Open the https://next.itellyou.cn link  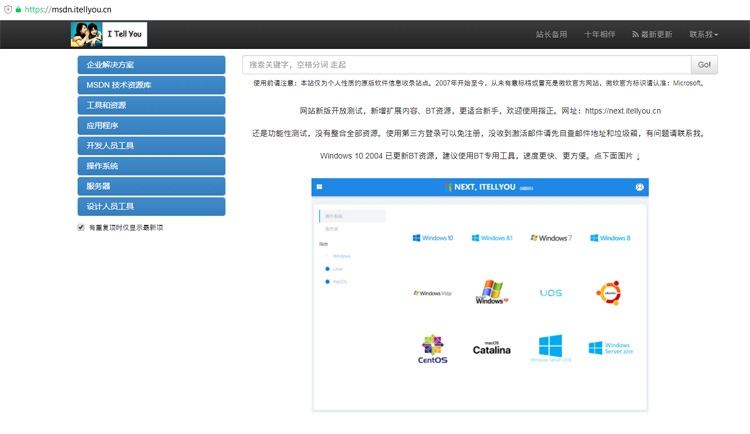(623, 111)
